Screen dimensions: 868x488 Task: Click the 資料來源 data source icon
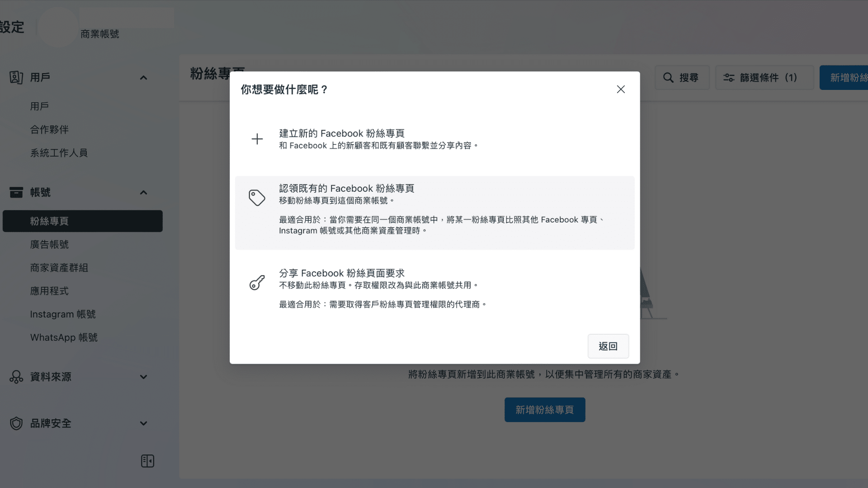pos(16,377)
